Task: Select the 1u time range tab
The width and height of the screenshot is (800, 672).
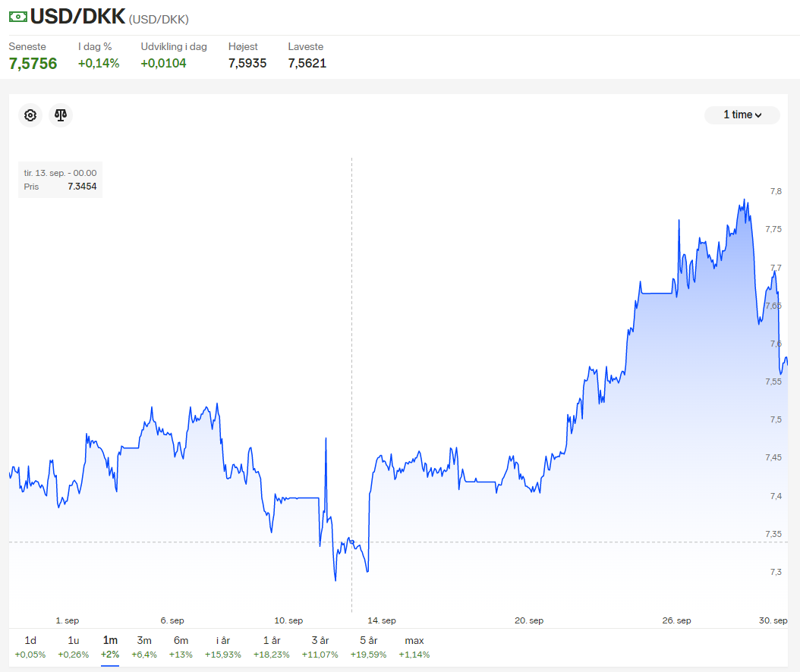Action: 73,646
